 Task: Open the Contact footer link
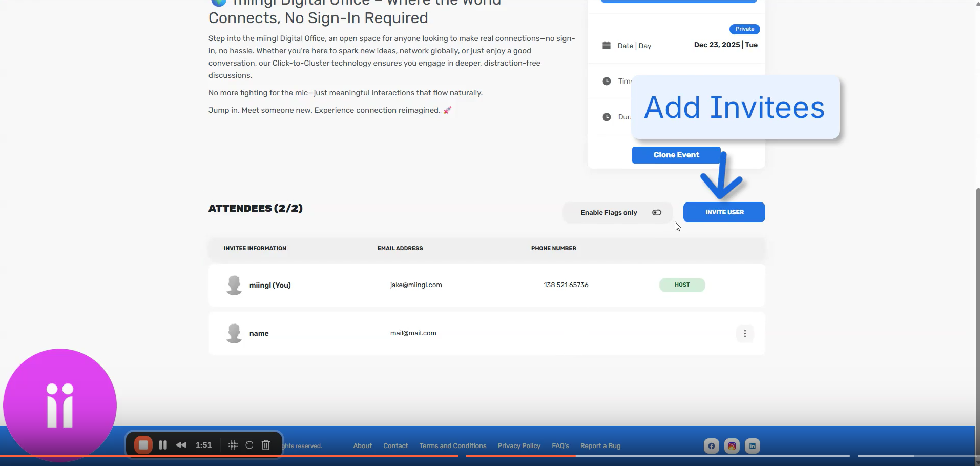(395, 446)
